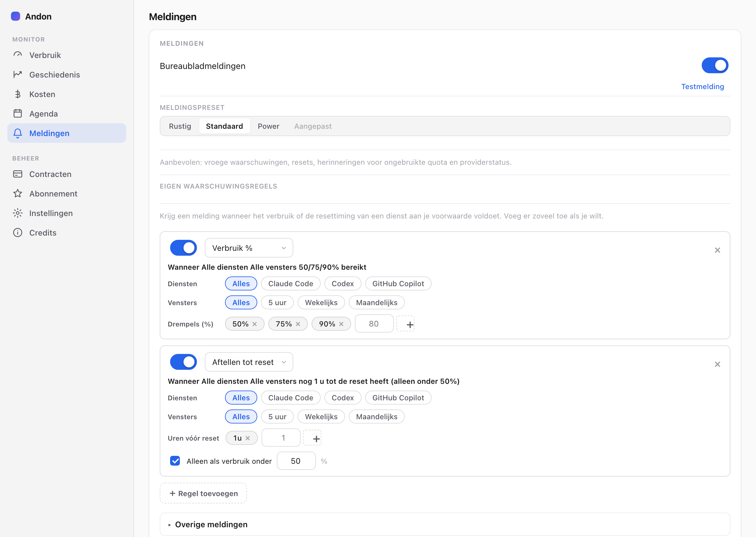
Task: Select Maandelijks window in Verbruik % rule
Action: tap(377, 302)
